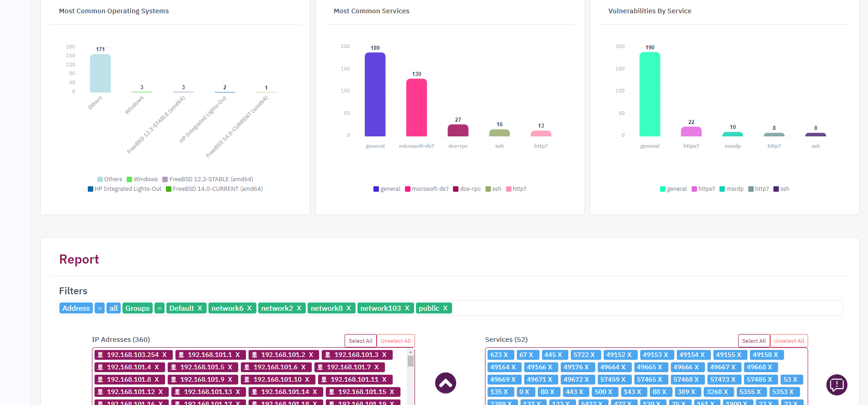Screen dimensions: 868x405
Task: Remove service port 445 tag
Action: pos(560,355)
